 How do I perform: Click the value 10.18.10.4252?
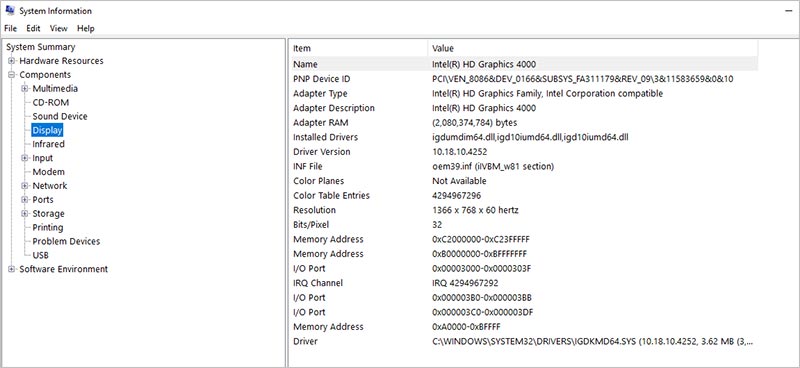pyautogui.click(x=460, y=152)
